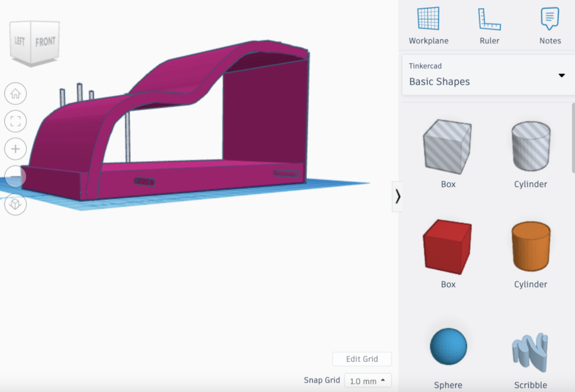Open the Basic Shapes category dropdown

pyautogui.click(x=488, y=75)
